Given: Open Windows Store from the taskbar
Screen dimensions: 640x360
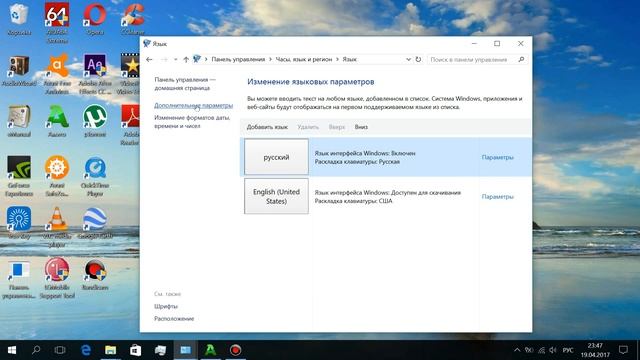Looking at the screenshot, I should tap(136, 350).
